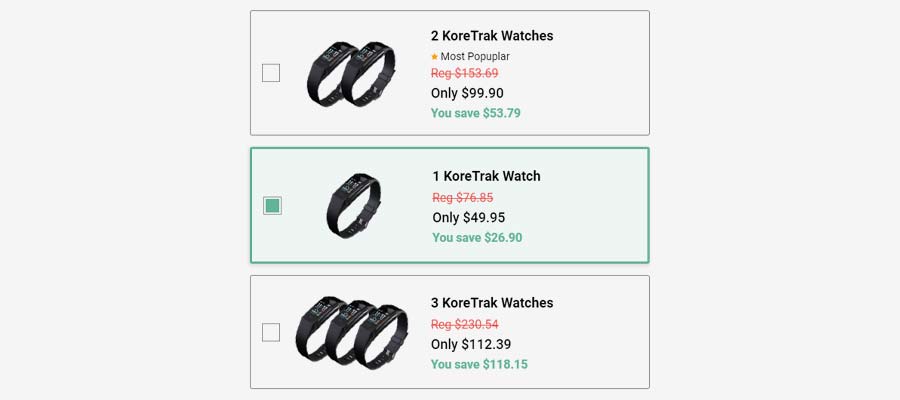Click the Only $49.95 price

click(x=469, y=218)
